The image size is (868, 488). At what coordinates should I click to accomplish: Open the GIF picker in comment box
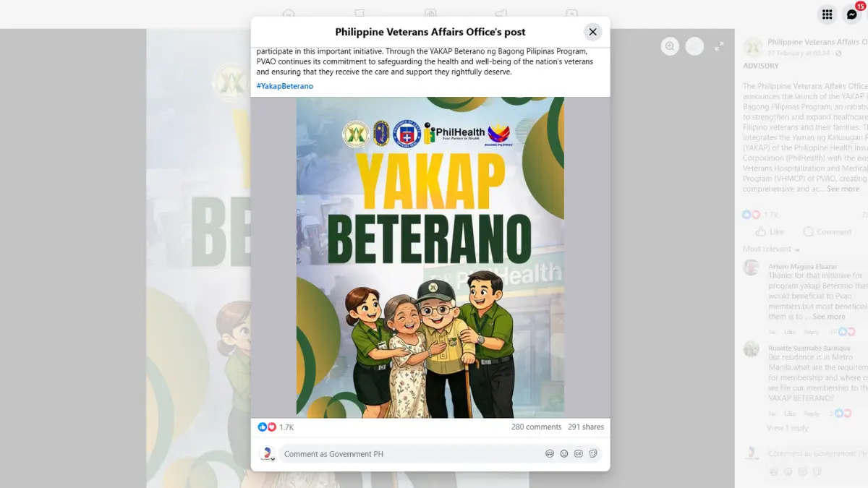579,454
